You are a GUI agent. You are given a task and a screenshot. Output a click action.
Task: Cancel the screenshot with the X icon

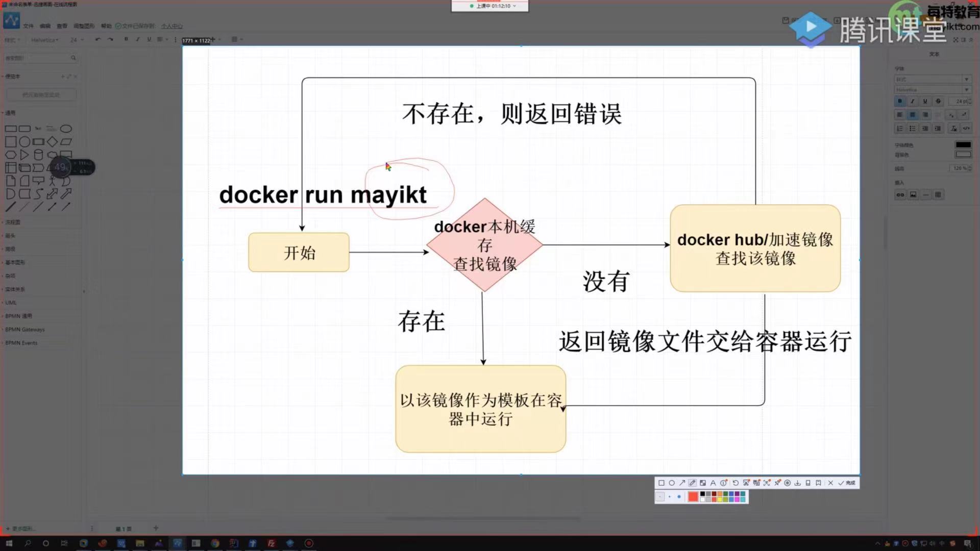pos(830,483)
